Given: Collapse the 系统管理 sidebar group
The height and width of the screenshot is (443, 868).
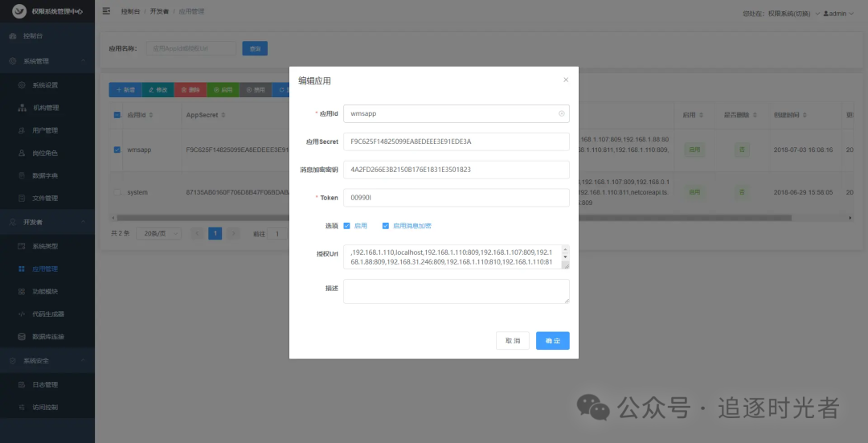Looking at the screenshot, I should (83, 61).
